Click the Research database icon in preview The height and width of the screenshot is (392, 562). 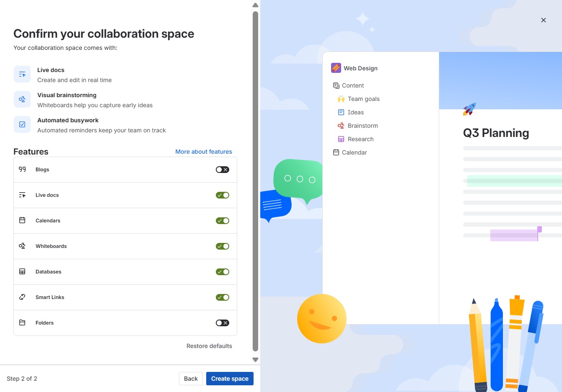(x=341, y=139)
